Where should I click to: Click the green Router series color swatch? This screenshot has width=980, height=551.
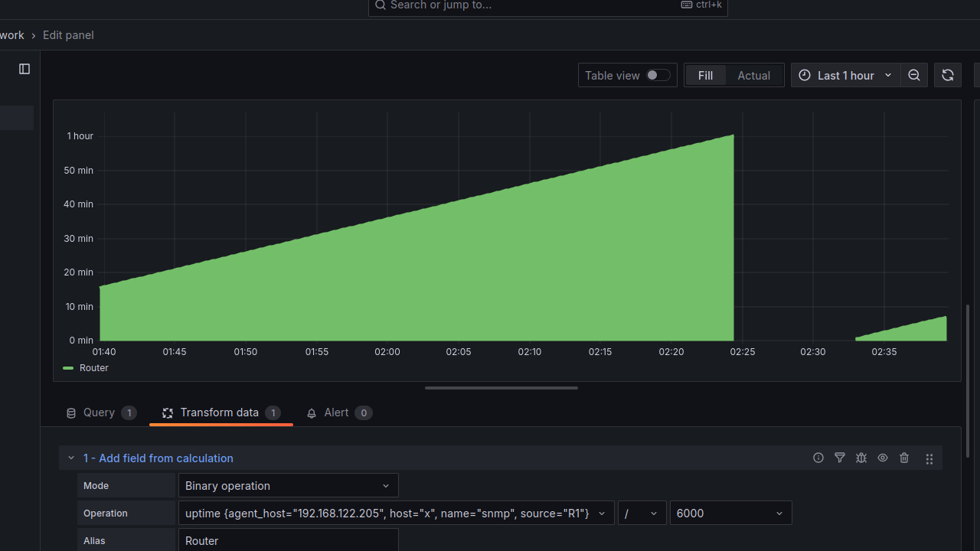pos(68,368)
